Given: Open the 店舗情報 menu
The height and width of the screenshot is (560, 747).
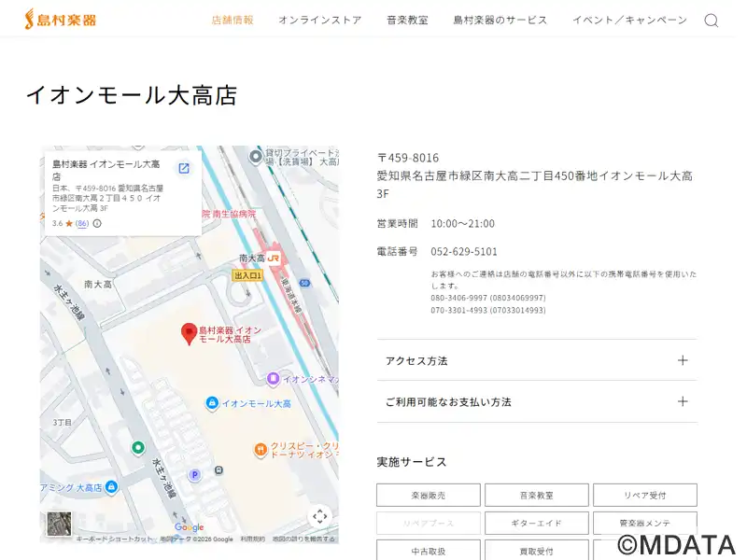Looking at the screenshot, I should pos(233,20).
